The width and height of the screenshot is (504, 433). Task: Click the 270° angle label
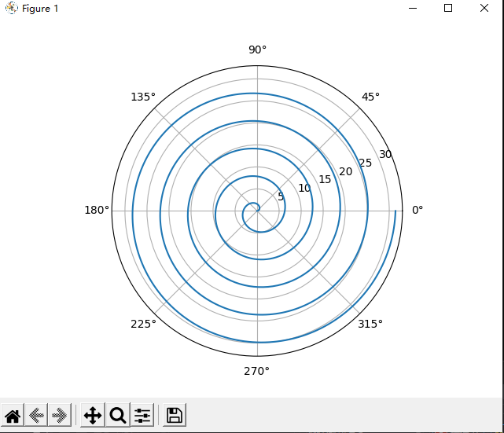tap(256, 372)
